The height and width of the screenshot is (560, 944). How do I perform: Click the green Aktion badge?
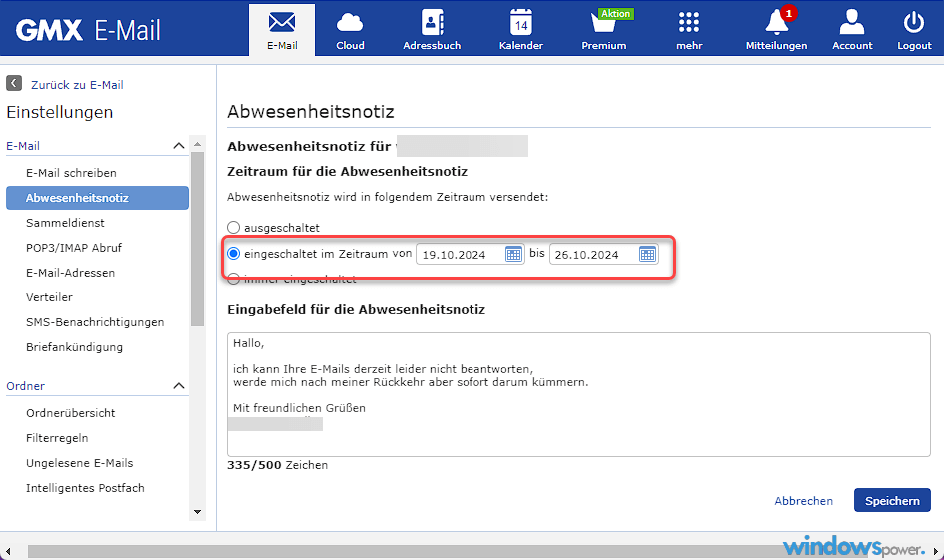coord(616,13)
